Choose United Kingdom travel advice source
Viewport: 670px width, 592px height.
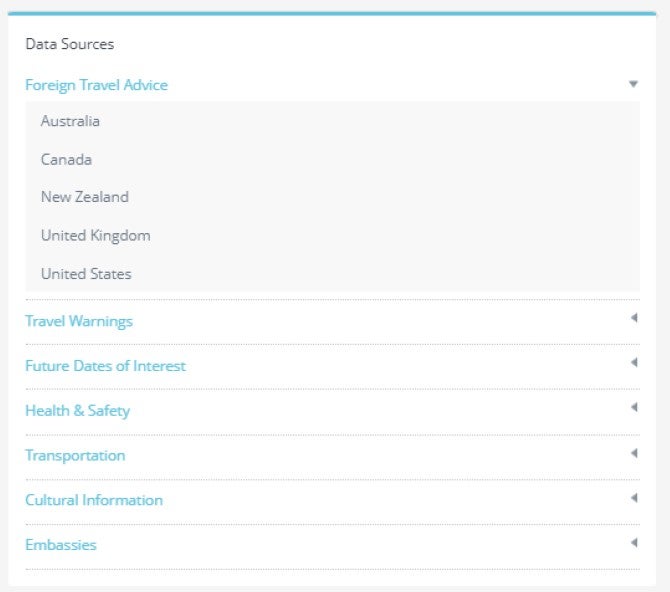(x=96, y=236)
